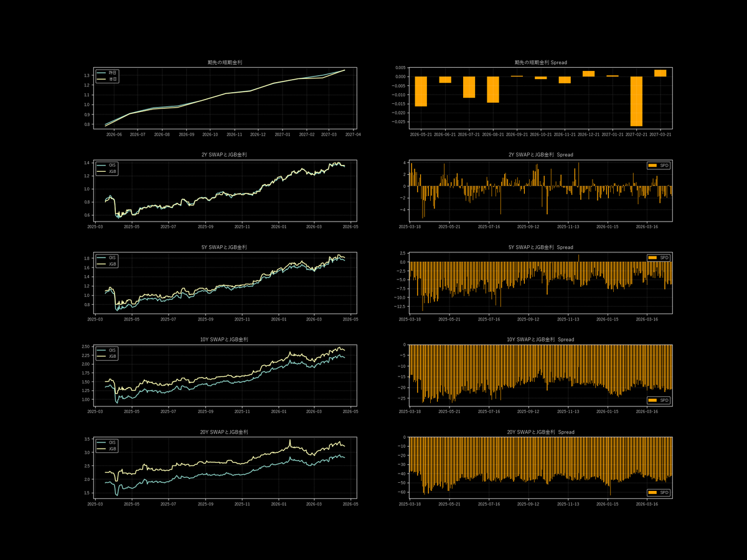The image size is (747, 560).
Task: Click the '20Y SWAPとJGB金利 Spread' title
Action: 541,432
